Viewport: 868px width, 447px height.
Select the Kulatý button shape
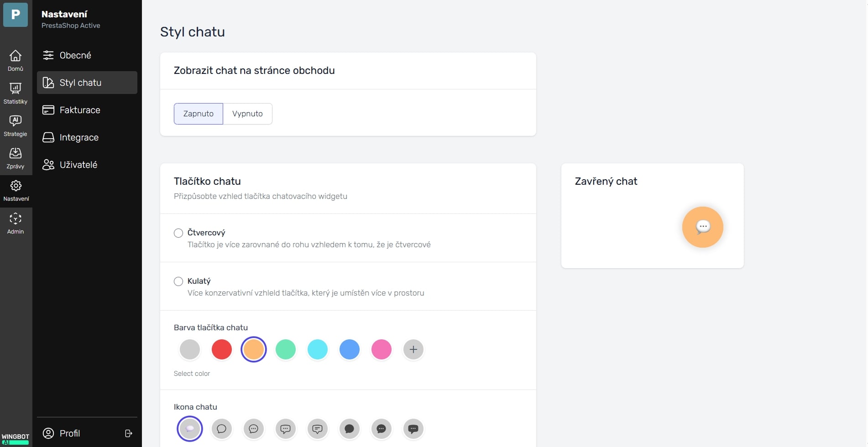click(178, 281)
